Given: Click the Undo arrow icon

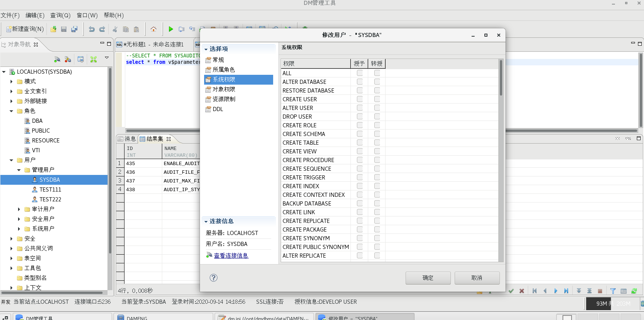Looking at the screenshot, I should 91,29.
